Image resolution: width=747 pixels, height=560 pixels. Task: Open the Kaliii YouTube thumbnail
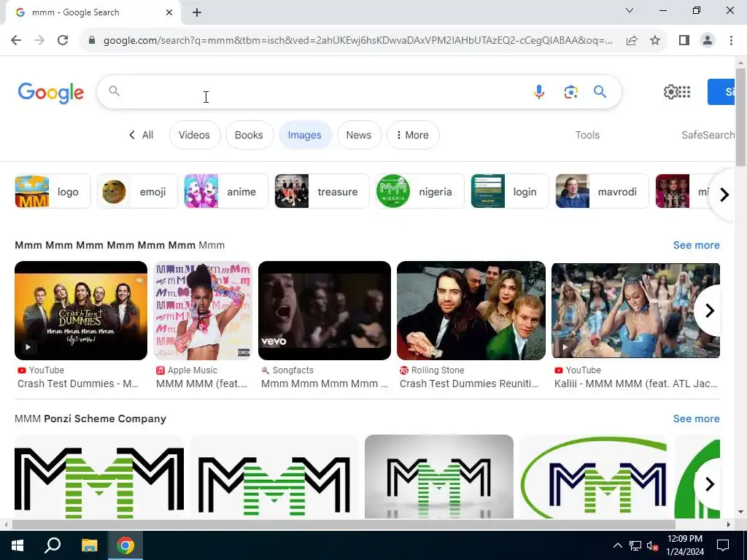635,311
